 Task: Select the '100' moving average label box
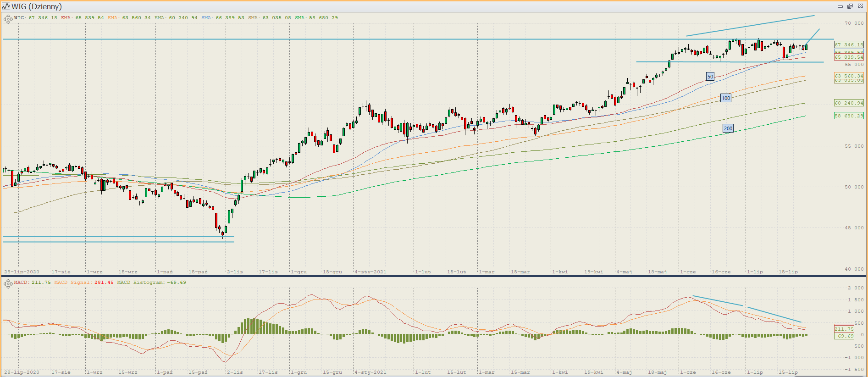725,98
